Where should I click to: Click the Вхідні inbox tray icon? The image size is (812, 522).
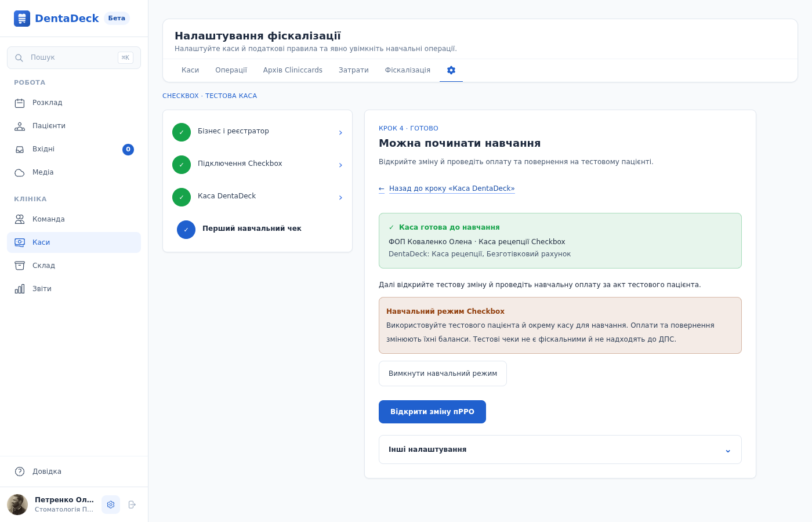(20, 149)
